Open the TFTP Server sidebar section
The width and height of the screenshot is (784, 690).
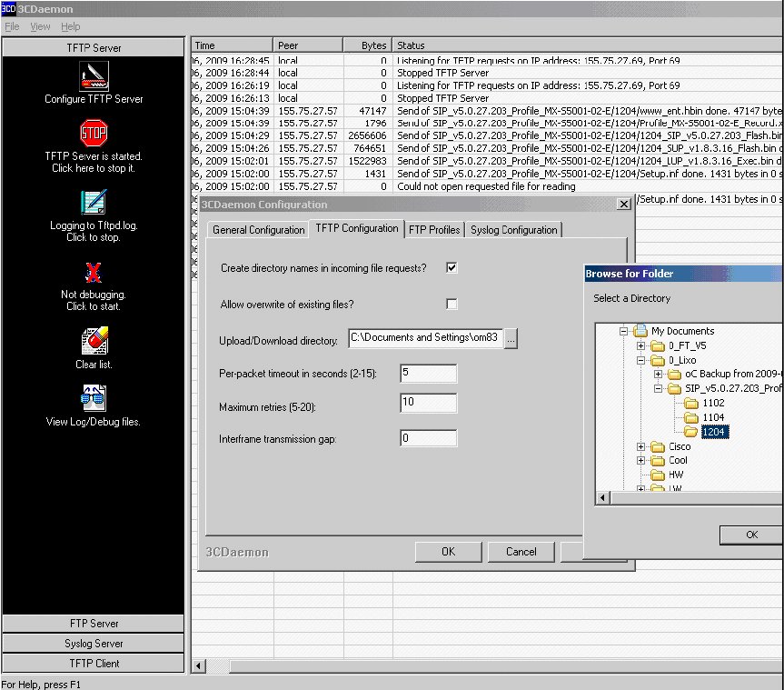94,48
